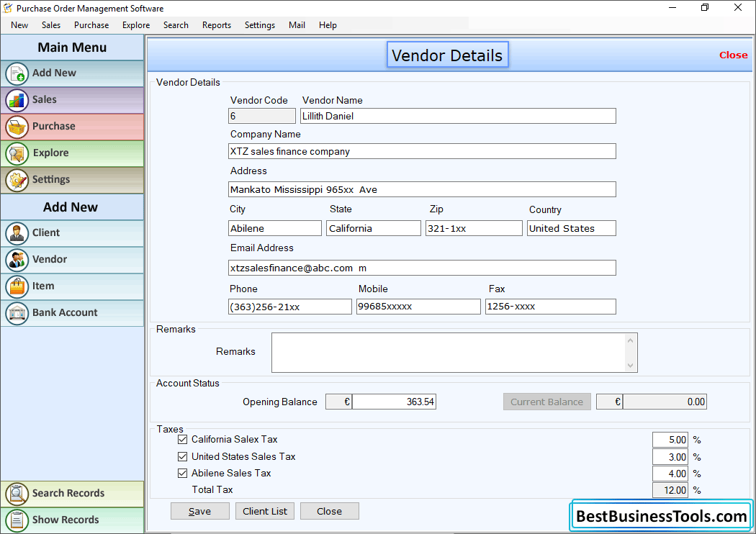This screenshot has width=756, height=534.
Task: Click the Explore icon in the sidebar
Action: 17,153
